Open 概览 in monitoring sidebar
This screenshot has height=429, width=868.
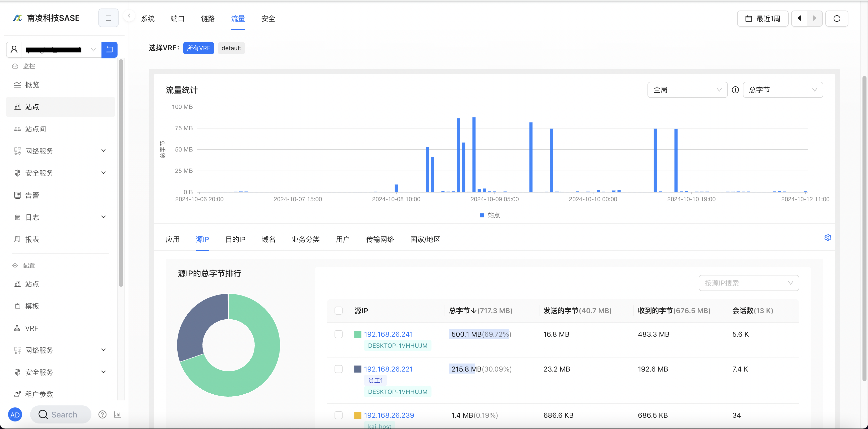click(61, 85)
